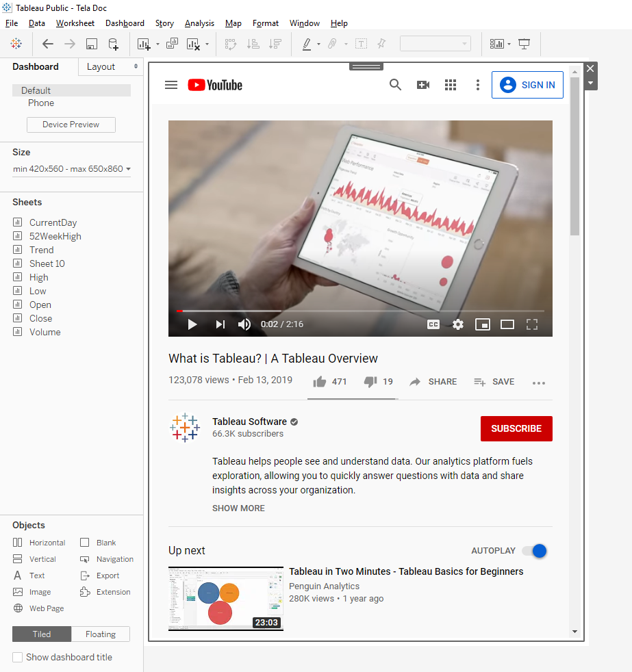
Task: Click the web page vertical scrollbar thumb
Action: (574, 157)
